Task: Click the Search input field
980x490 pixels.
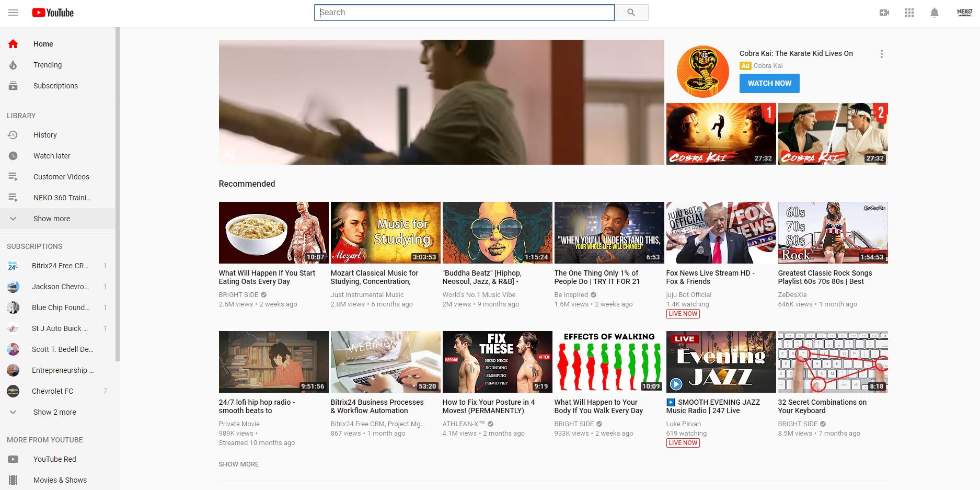Action: (x=464, y=13)
